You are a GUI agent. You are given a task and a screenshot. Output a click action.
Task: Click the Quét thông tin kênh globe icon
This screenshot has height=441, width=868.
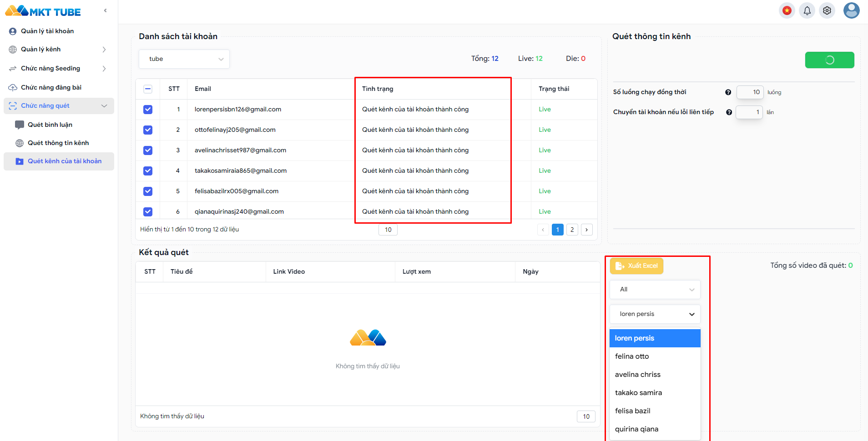(x=20, y=143)
